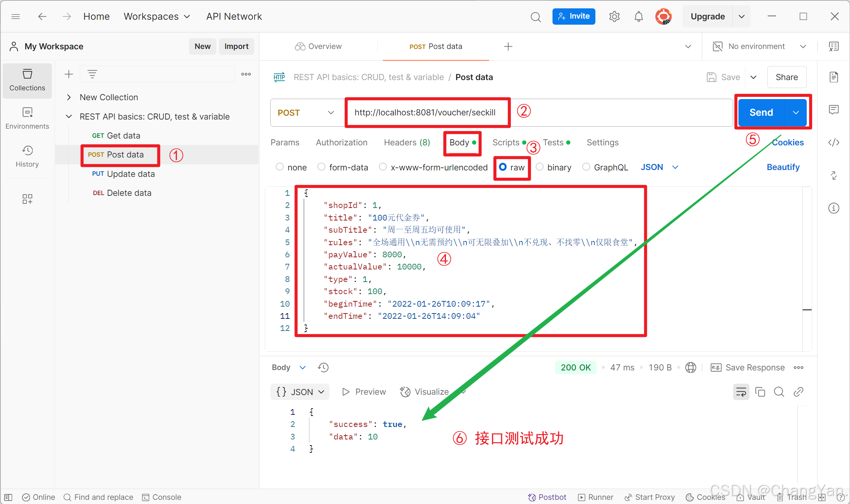Open collections more options ellipsis
The height and width of the screenshot is (504, 850).
[246, 74]
